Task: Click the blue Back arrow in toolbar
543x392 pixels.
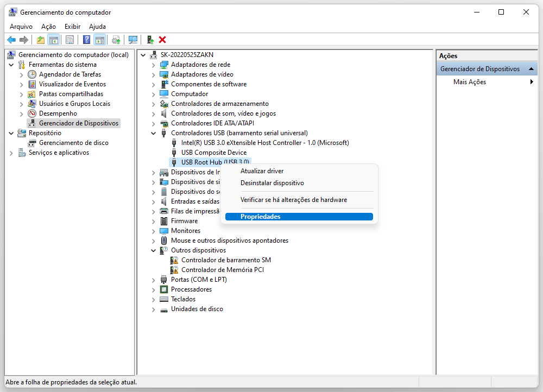Action: point(11,40)
